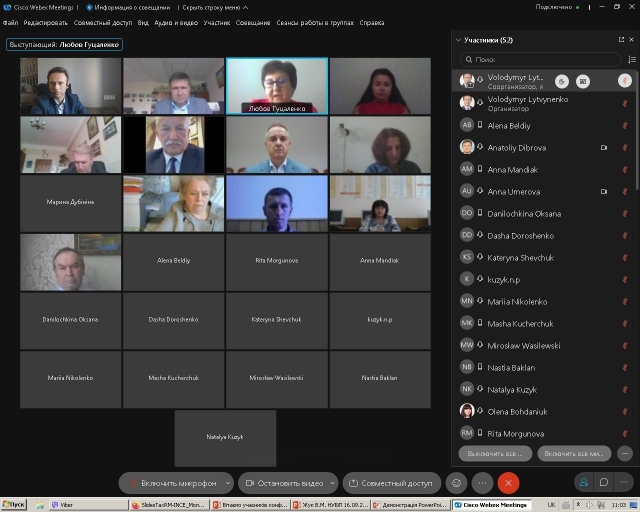Image resolution: width=640 pixels, height=512 pixels.
Task: Open the chat panel icon
Action: 604,482
